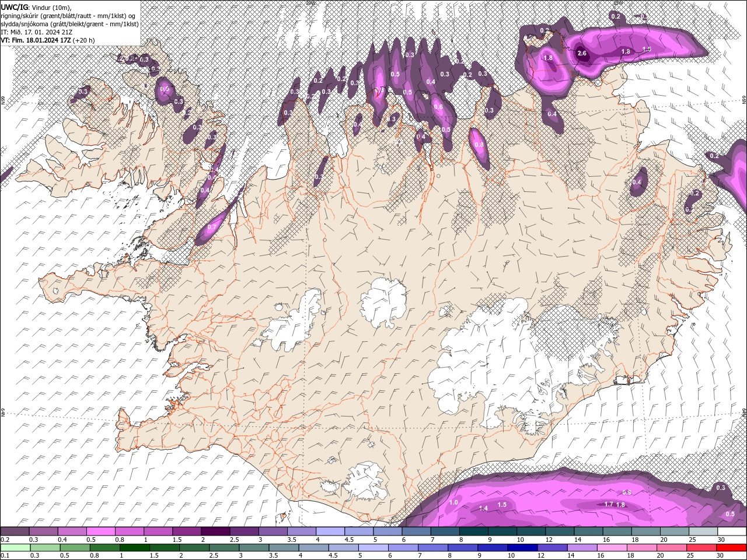Select the lower-scale gray-blue swatch for 3.5

tap(284, 547)
